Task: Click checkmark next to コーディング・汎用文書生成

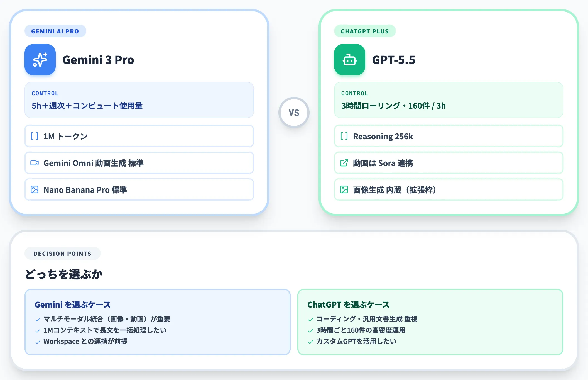Action: 311,320
